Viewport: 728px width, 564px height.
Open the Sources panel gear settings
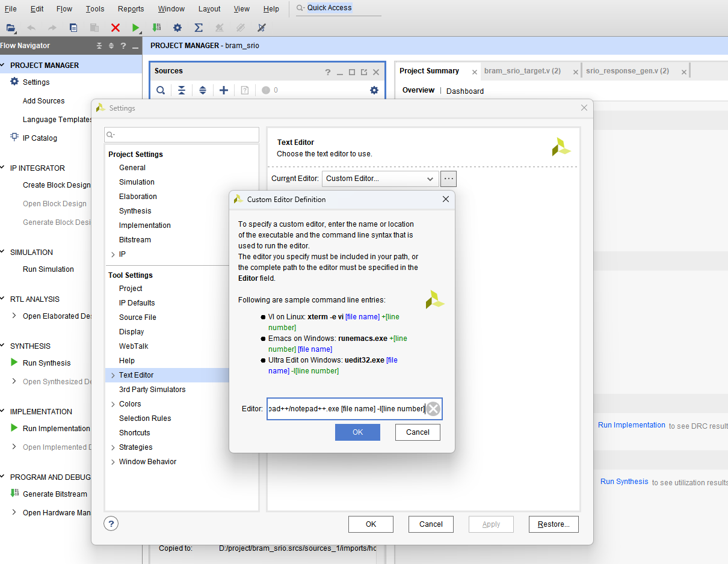[374, 90]
